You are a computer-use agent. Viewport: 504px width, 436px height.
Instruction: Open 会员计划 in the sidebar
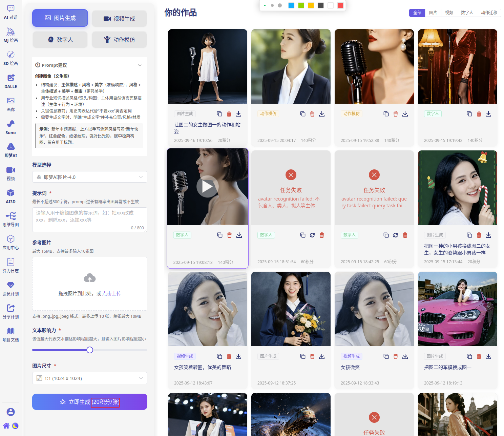tap(11, 289)
